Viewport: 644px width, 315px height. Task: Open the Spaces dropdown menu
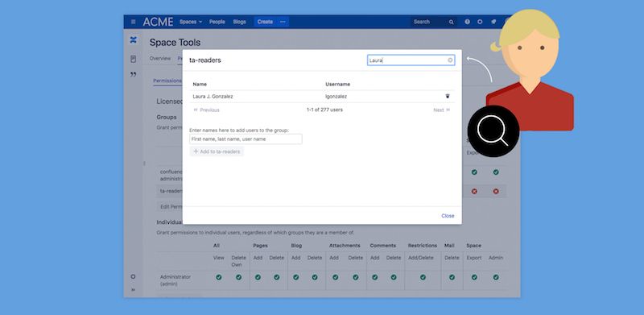tap(191, 22)
